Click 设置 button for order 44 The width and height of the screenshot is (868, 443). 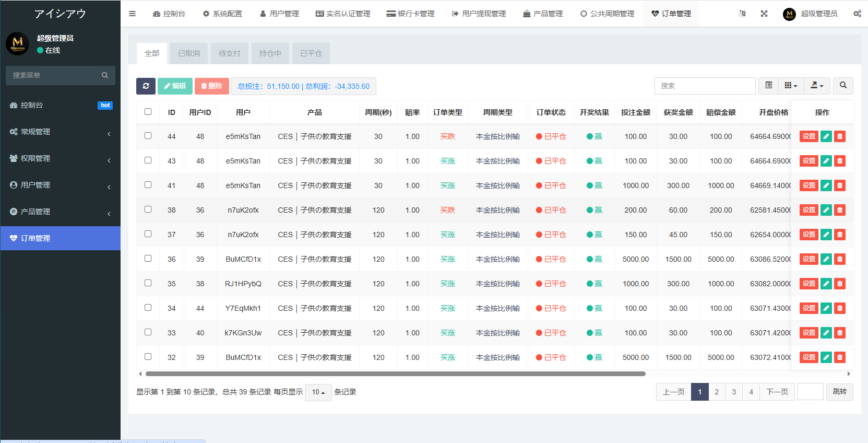809,136
